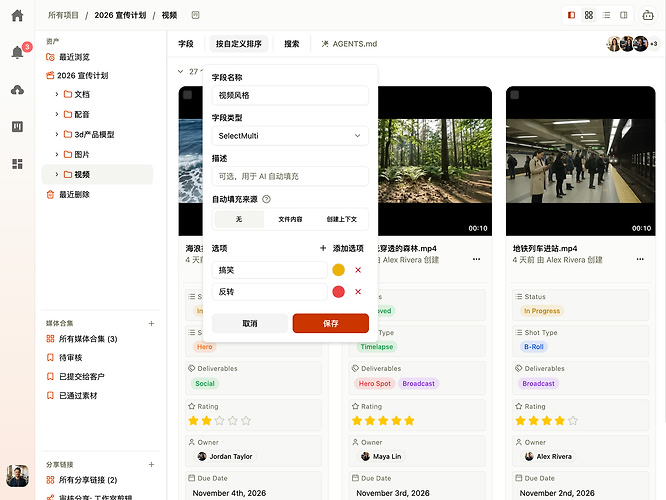This screenshot has height=500, width=666.
Task: Select 创建上下文 as auto-fill source
Action: tap(341, 219)
